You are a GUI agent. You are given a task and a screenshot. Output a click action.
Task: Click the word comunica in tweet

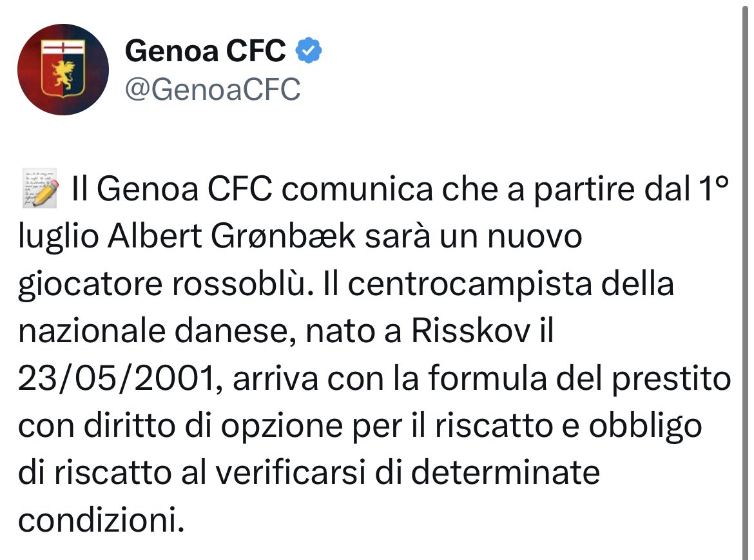pyautogui.click(x=357, y=189)
